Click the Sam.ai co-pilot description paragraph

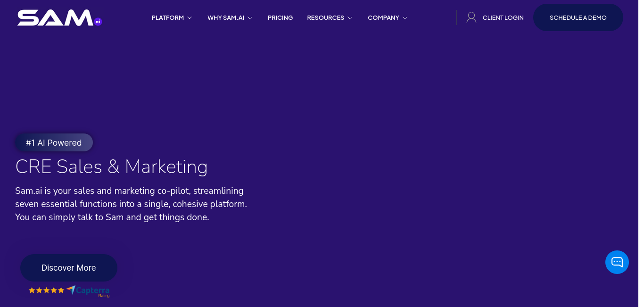(x=131, y=204)
